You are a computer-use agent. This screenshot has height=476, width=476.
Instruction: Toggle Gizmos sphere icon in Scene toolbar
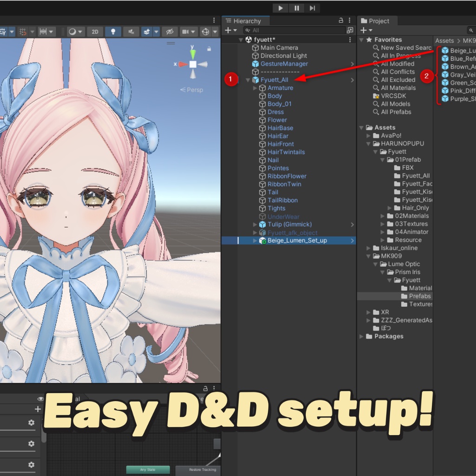coord(205,32)
